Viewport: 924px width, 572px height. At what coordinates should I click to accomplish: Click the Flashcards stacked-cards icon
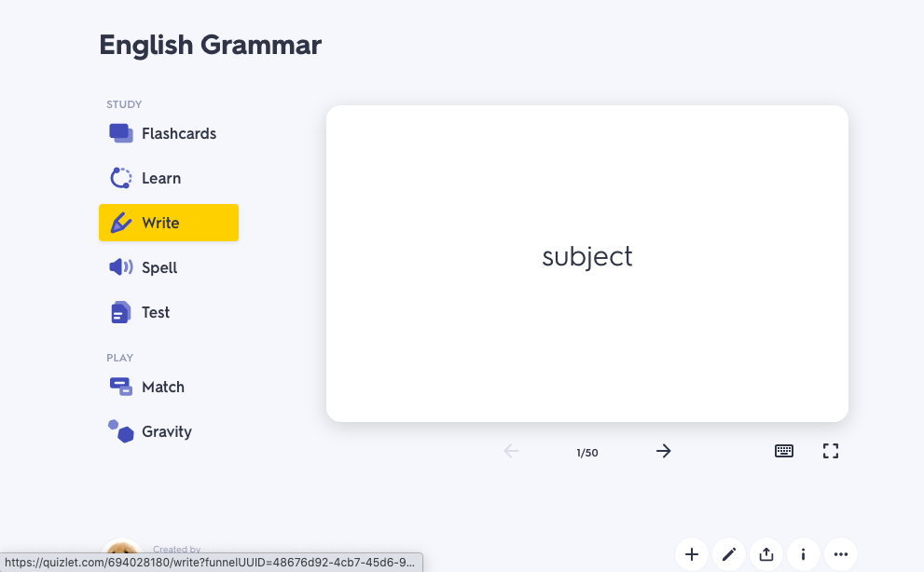tap(121, 133)
